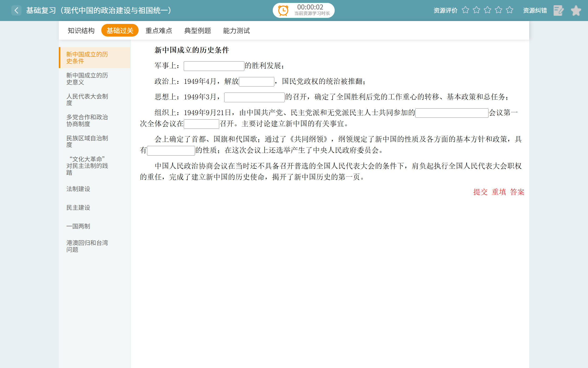Select the 基础过关 tab
The height and width of the screenshot is (368, 588).
120,30
